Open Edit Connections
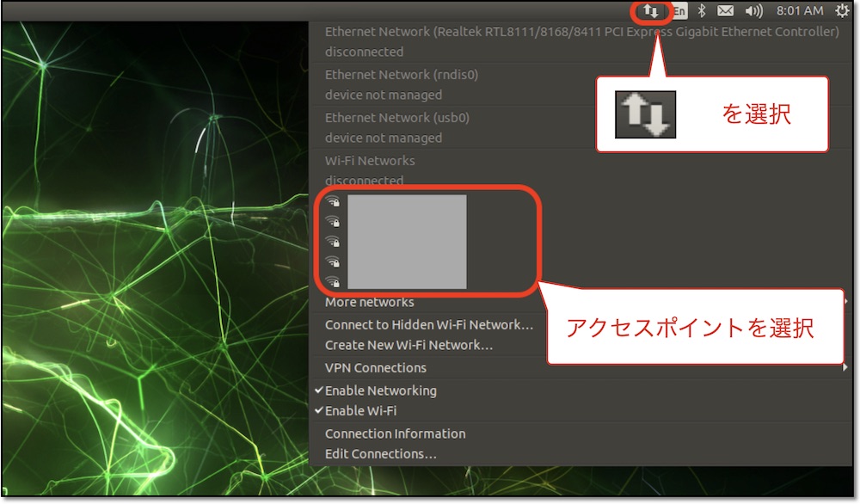The width and height of the screenshot is (860, 504). pos(381,454)
